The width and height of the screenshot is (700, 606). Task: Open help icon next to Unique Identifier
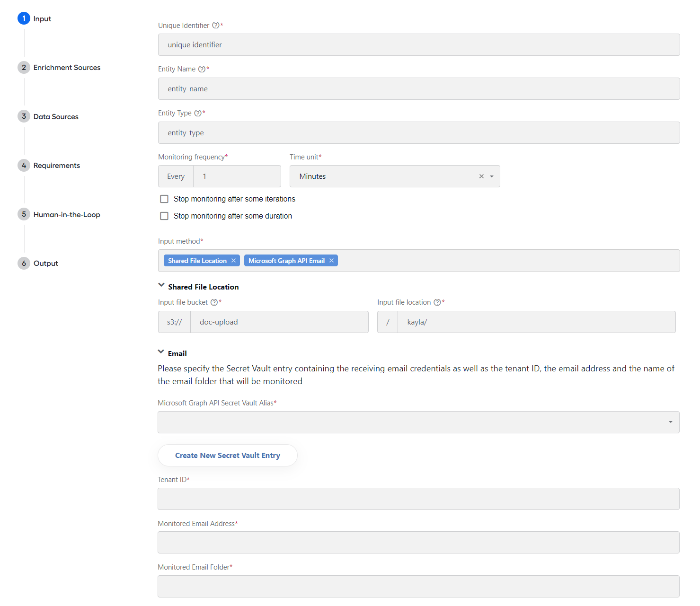pos(216,26)
